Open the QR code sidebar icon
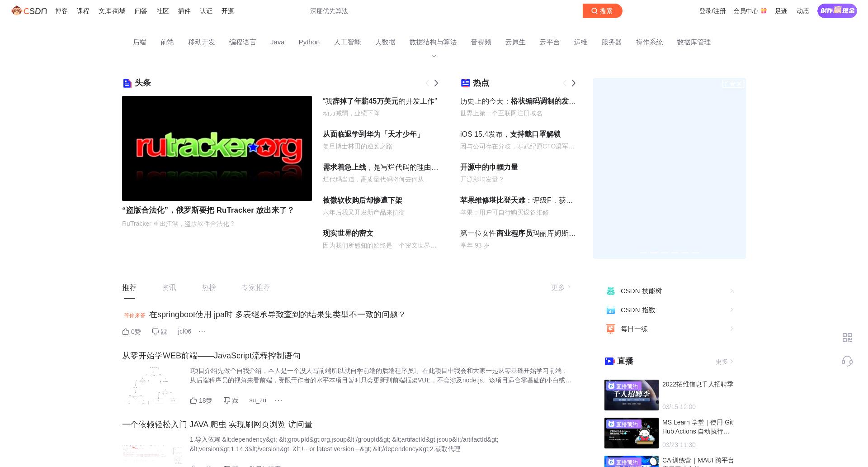The width and height of the screenshot is (868, 467). coord(847,338)
